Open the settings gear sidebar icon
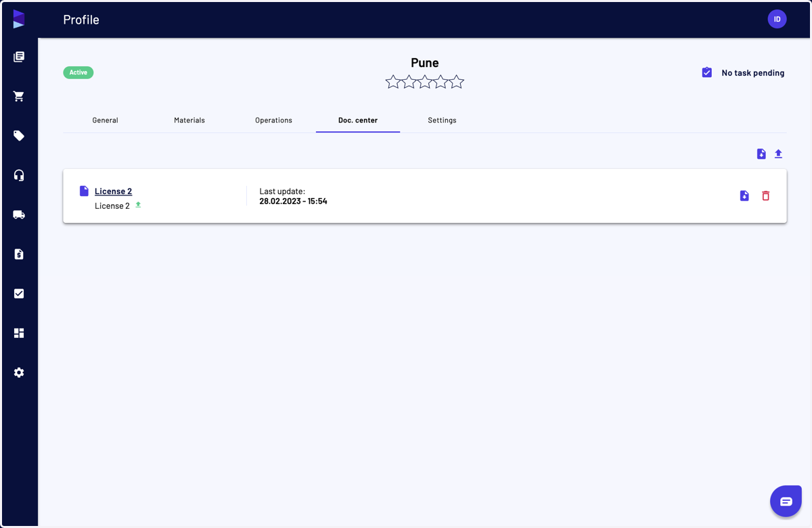 pos(19,373)
